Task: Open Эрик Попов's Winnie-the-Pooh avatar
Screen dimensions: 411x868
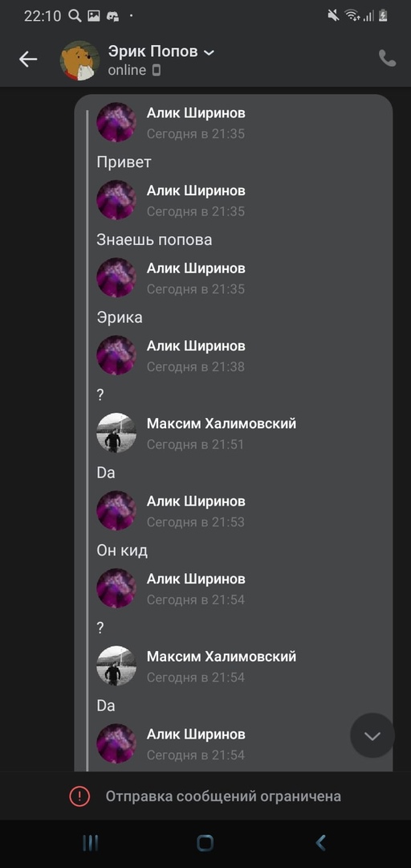Action: (79, 60)
